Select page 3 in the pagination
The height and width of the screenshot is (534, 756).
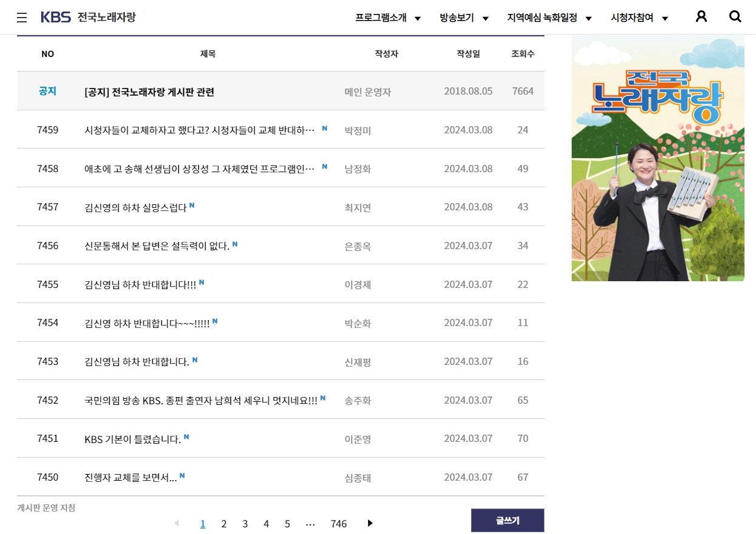point(245,523)
